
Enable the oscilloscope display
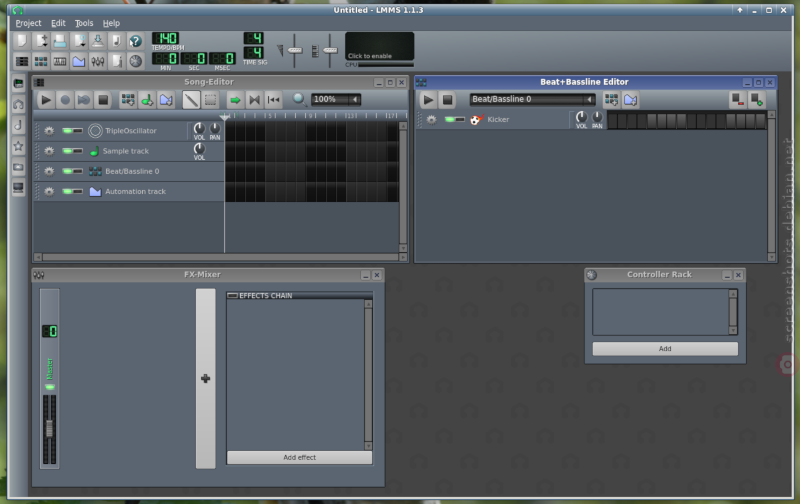coord(380,46)
